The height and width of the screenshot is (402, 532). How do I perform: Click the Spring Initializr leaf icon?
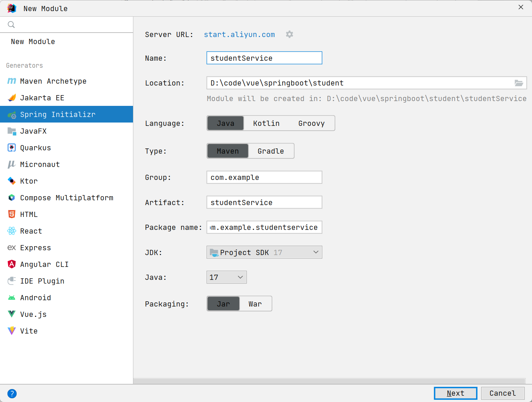click(12, 115)
